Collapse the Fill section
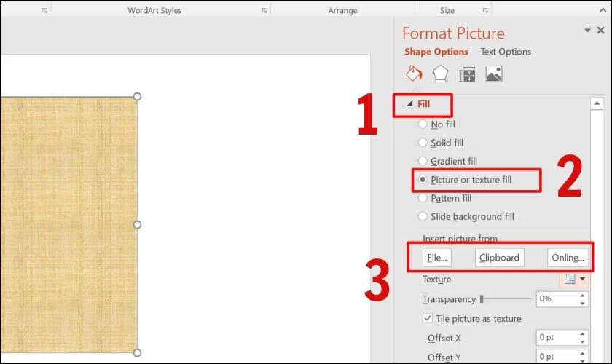The image size is (612, 364). (409, 104)
